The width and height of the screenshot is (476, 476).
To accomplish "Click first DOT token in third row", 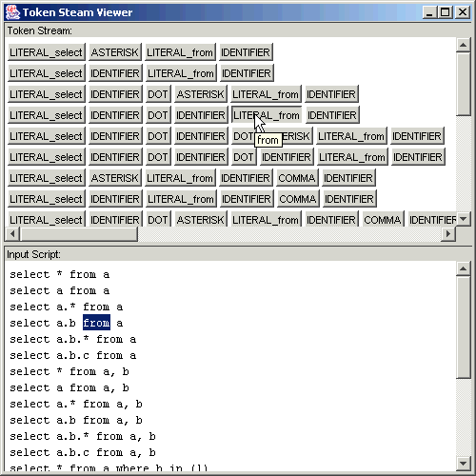I will tap(158, 94).
